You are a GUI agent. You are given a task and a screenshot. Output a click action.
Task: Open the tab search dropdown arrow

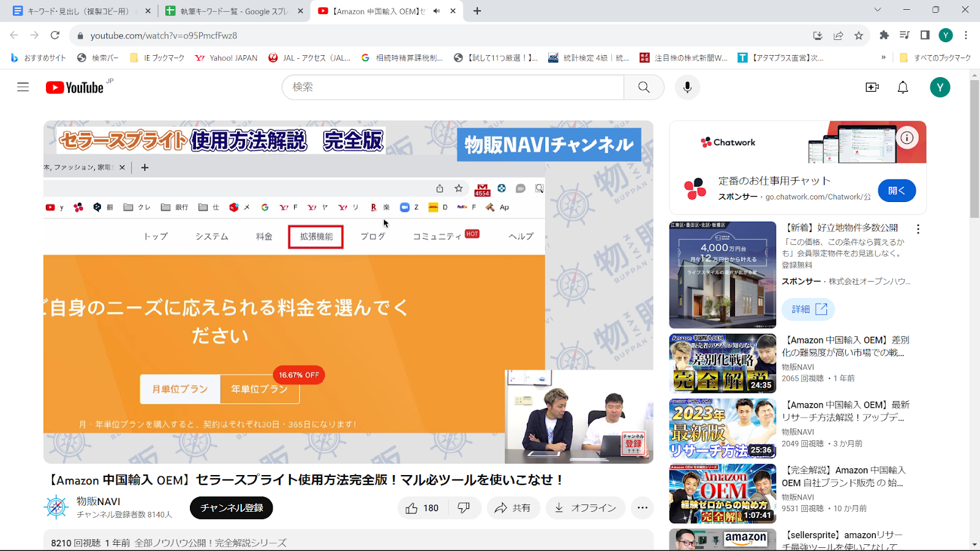click(x=877, y=10)
